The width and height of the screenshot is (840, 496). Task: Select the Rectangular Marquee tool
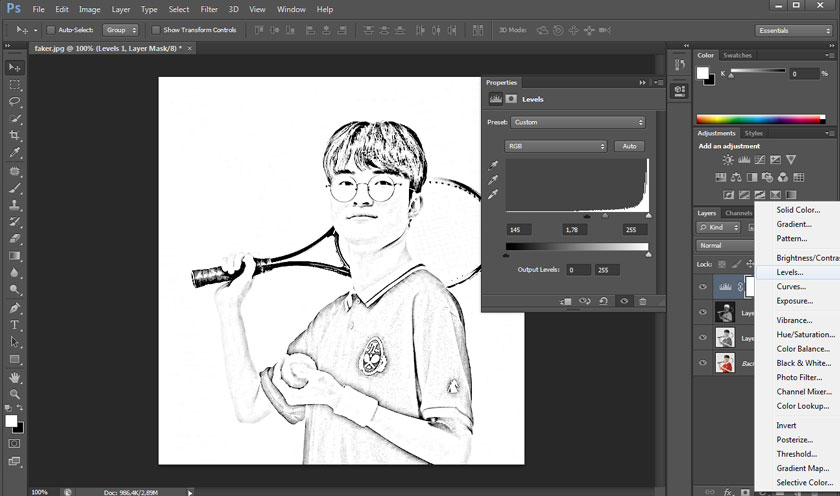[14, 85]
